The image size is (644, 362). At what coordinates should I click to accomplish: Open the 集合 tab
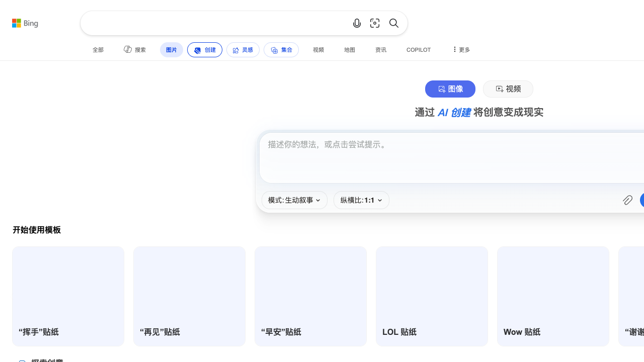[281, 50]
